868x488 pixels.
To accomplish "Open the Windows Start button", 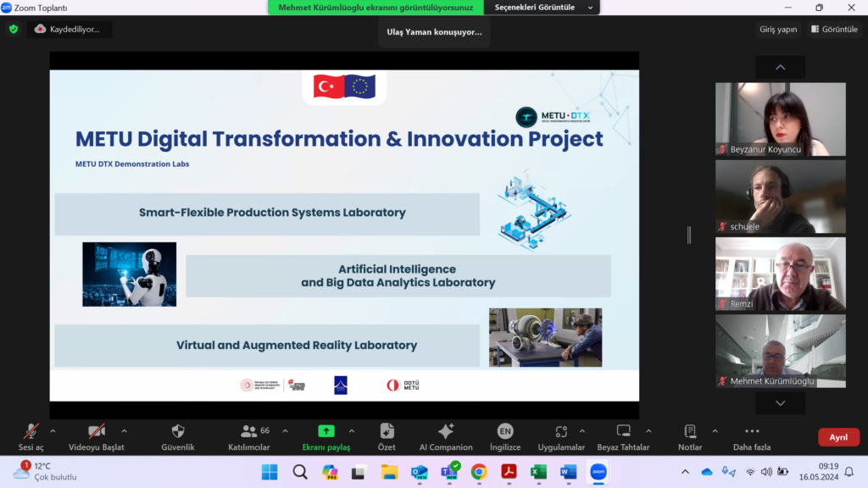I will point(270,472).
